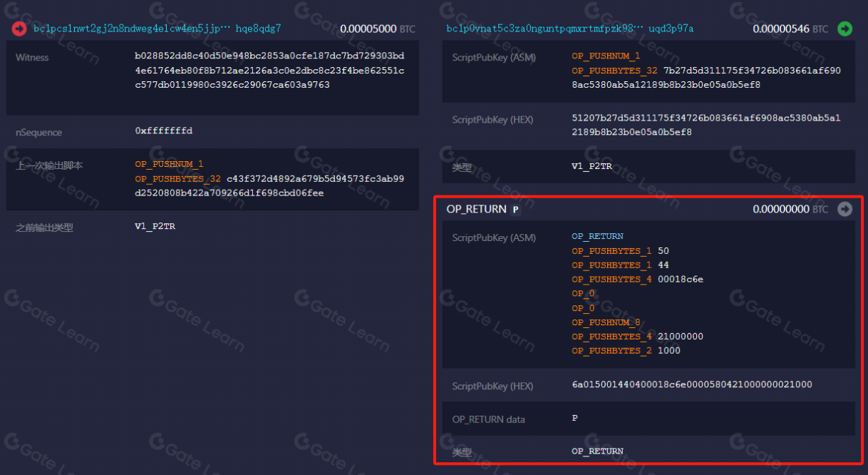Click the output amount 0.00000546 BTC
The image size is (868, 475).
coord(790,29)
